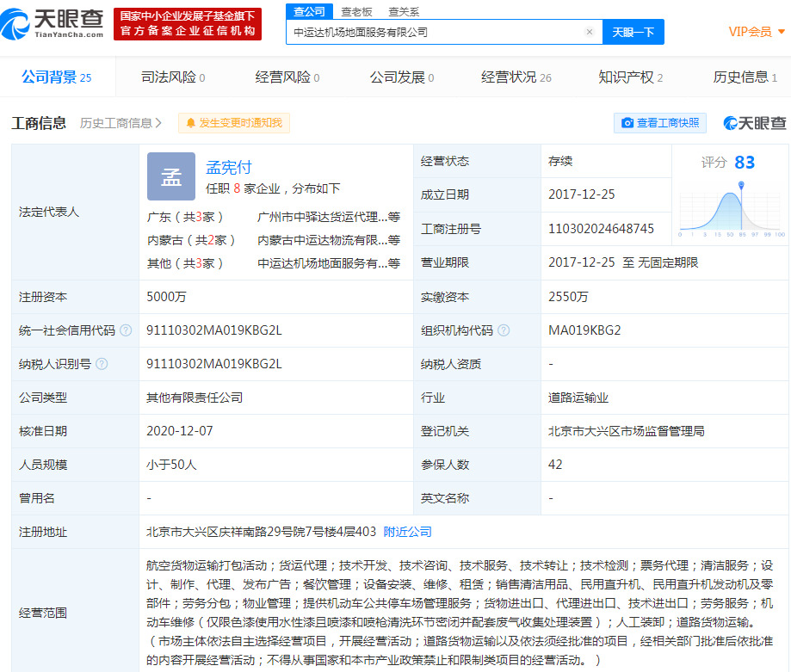Open the 经营状况 tab
This screenshot has width=791, height=672.
tap(516, 77)
